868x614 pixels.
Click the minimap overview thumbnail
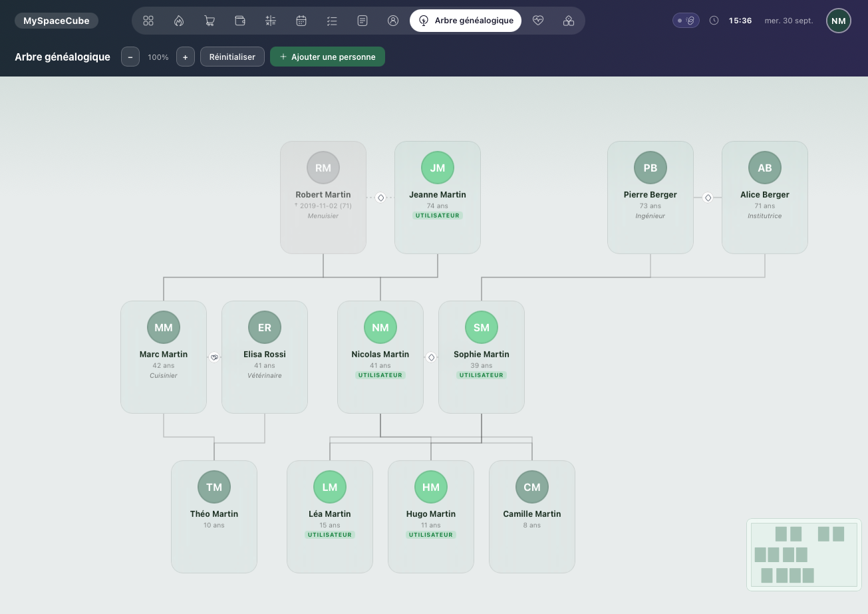coord(804,554)
